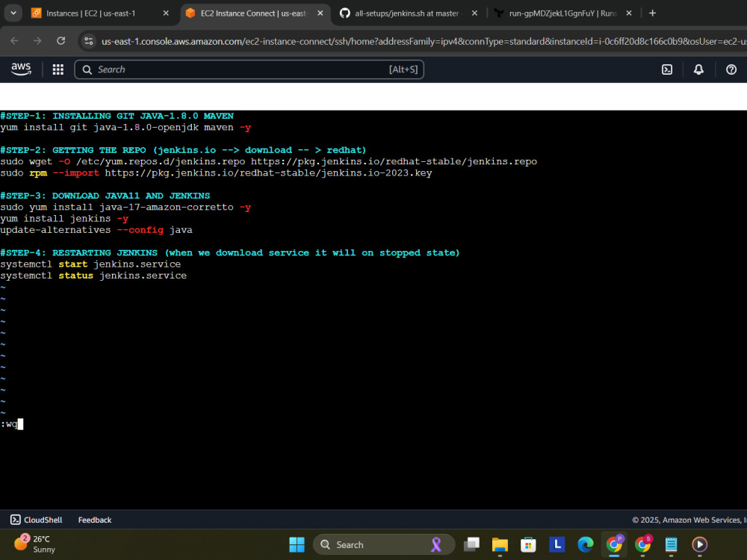Open the media player taskbar icon

(x=699, y=544)
